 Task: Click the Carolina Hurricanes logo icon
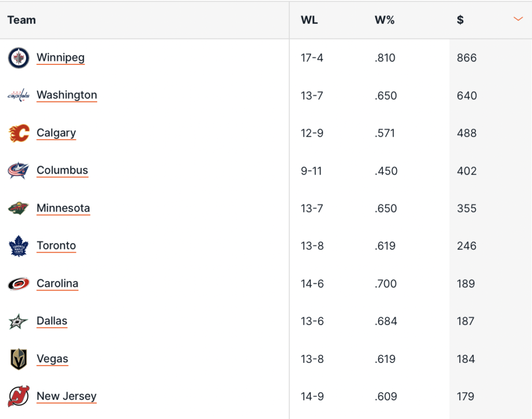pyautogui.click(x=19, y=284)
